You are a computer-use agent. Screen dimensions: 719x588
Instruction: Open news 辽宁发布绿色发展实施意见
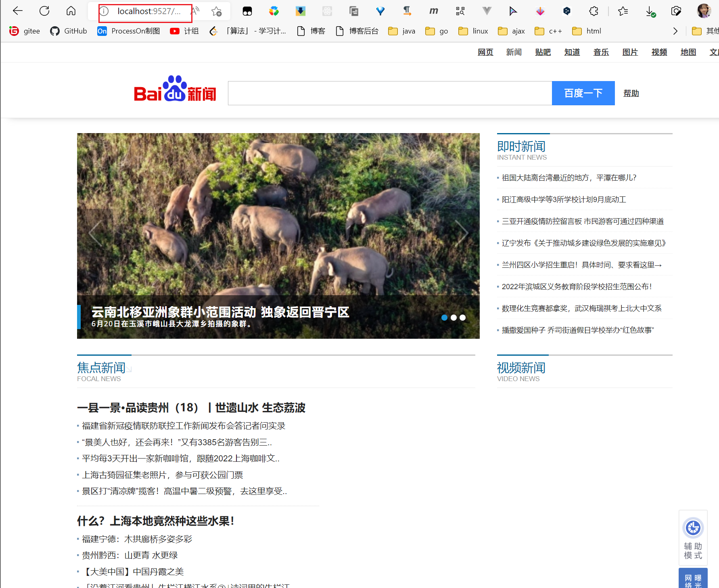pyautogui.click(x=584, y=243)
